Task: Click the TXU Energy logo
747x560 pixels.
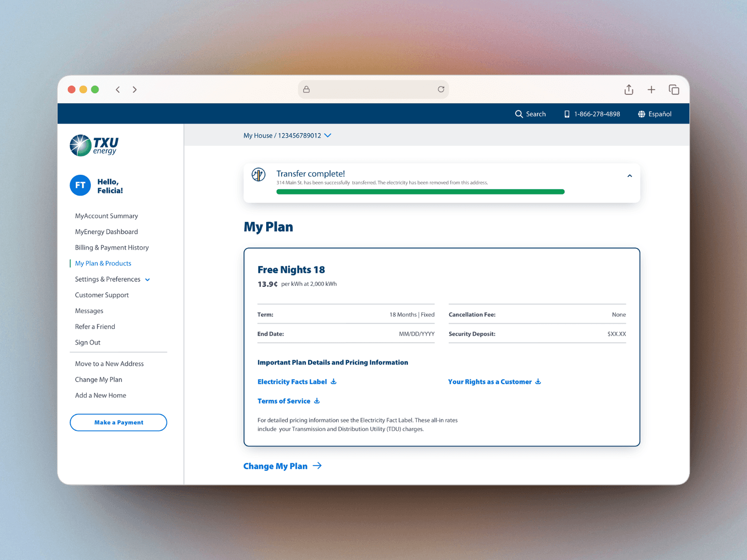Action: 94,145
